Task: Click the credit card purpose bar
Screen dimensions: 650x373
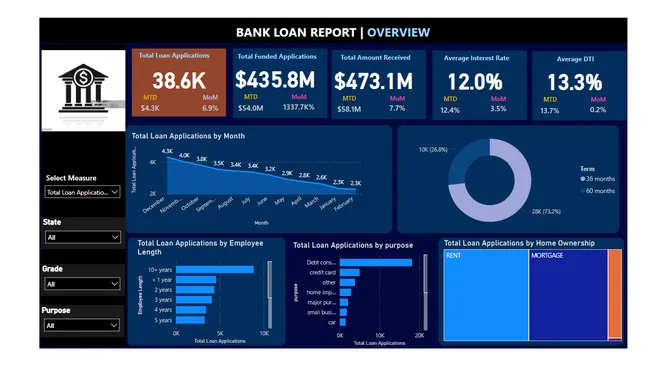Action: point(349,272)
